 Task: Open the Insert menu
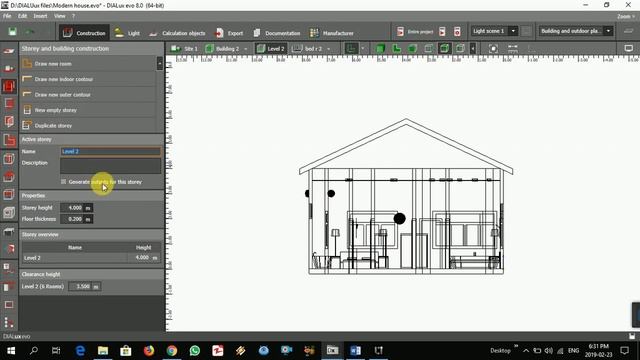[40, 16]
